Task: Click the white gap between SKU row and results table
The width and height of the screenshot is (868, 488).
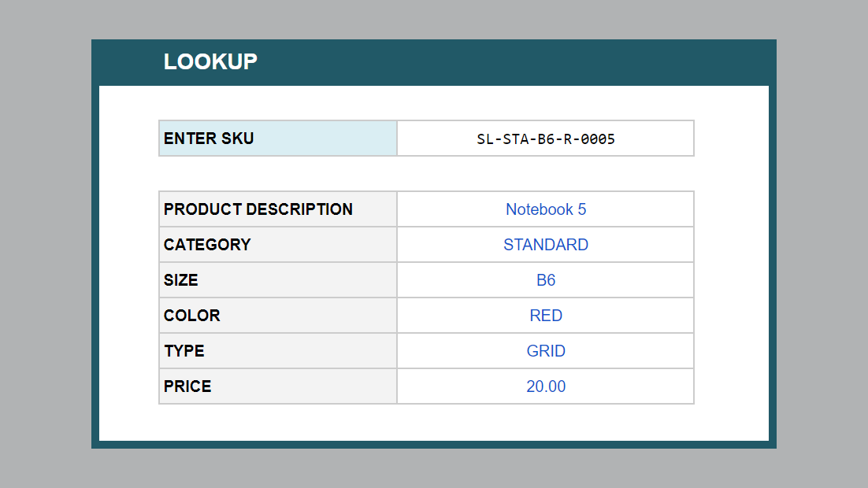Action: tap(425, 173)
